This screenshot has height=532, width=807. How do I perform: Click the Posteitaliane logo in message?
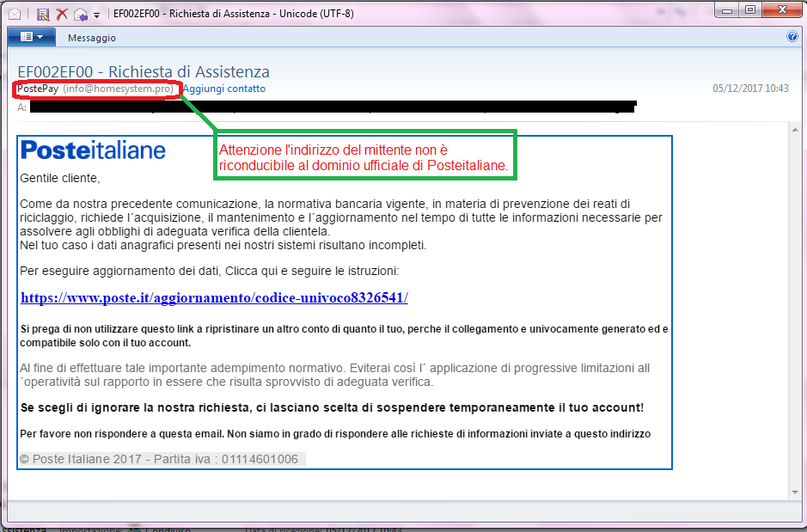[x=93, y=150]
